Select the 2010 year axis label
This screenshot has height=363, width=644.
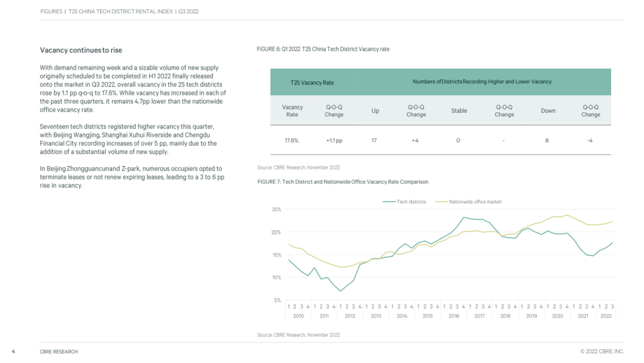298,316
